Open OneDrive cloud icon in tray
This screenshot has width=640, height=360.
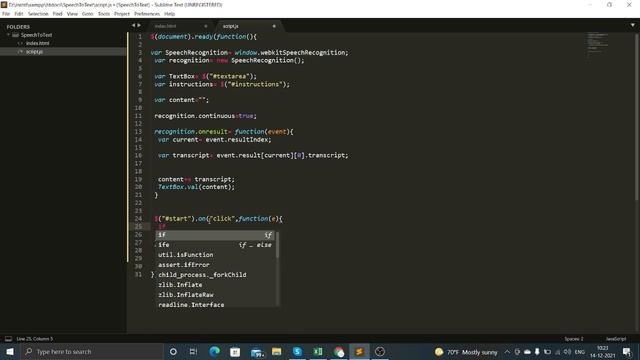pos(527,352)
